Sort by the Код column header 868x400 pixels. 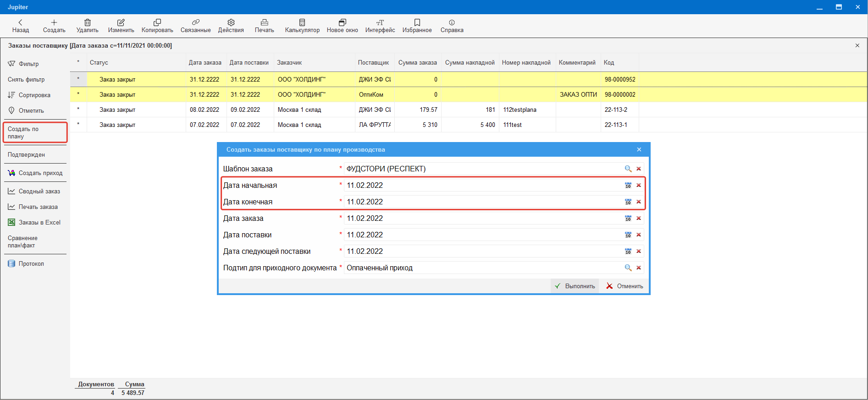tap(619, 62)
